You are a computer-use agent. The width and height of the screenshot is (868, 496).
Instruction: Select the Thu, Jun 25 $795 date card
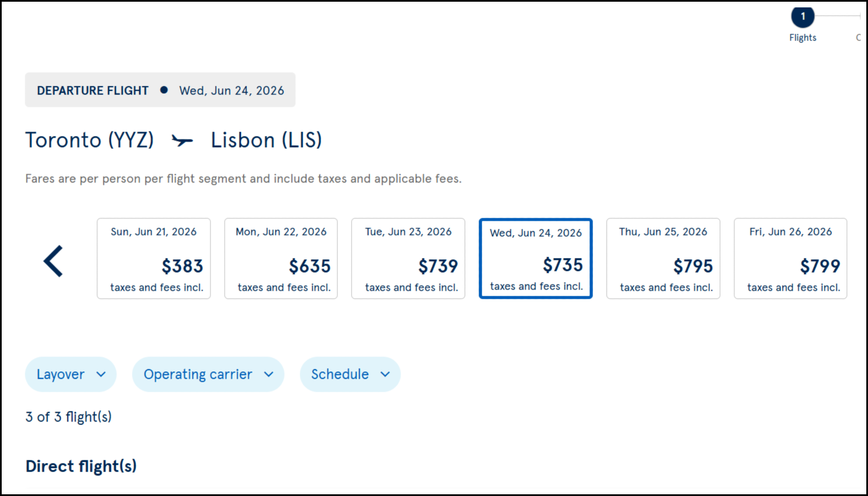(x=663, y=258)
